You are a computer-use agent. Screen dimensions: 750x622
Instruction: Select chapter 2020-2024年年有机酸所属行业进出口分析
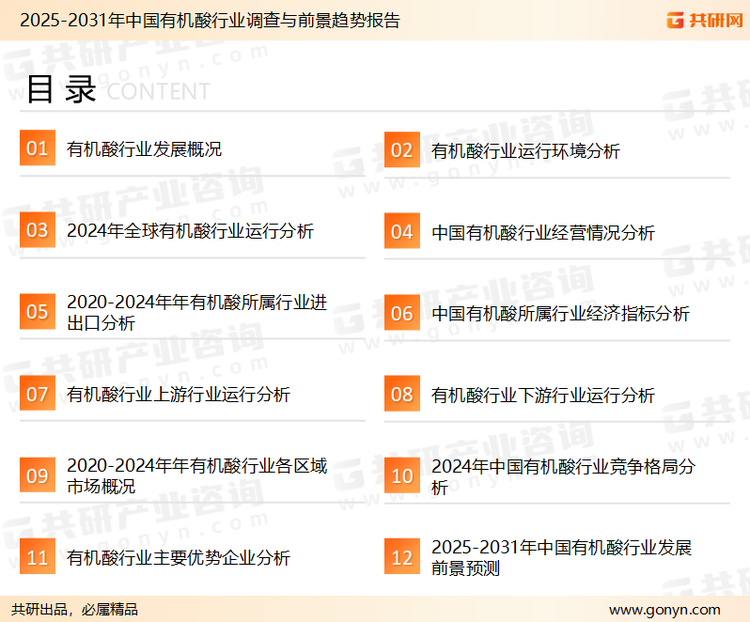tap(197, 312)
